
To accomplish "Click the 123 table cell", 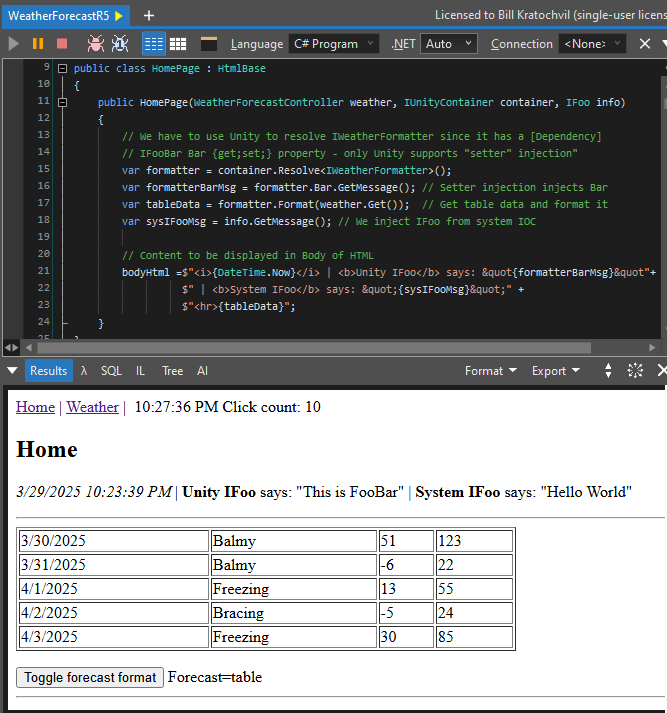I will 474,541.
